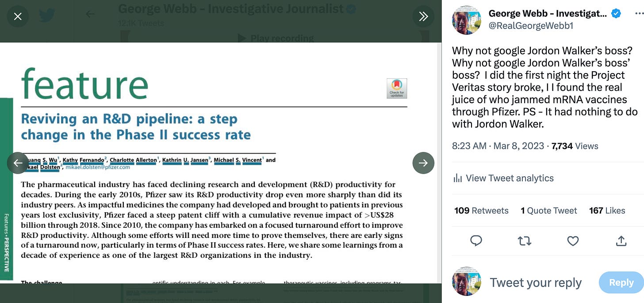644x303 pixels.
Task: Click the vertical Features PERSPECTIVE side tab
Action: 6,189
